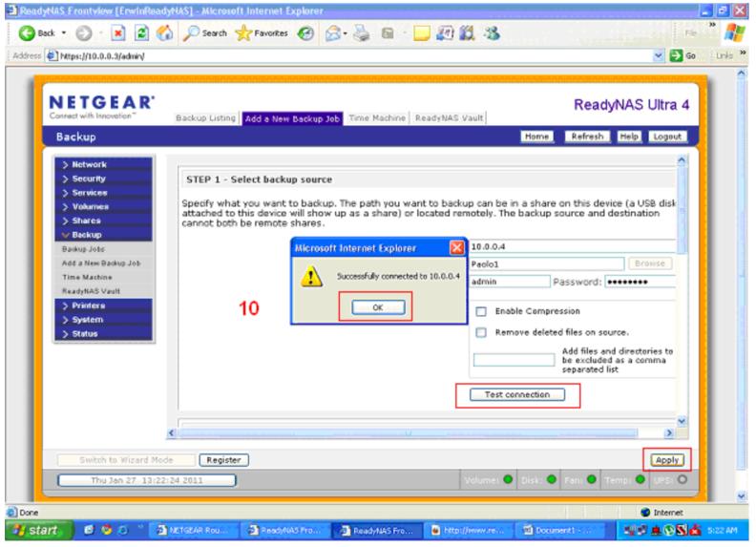
Task: Switch to the Backup Listing tab
Action: (205, 117)
